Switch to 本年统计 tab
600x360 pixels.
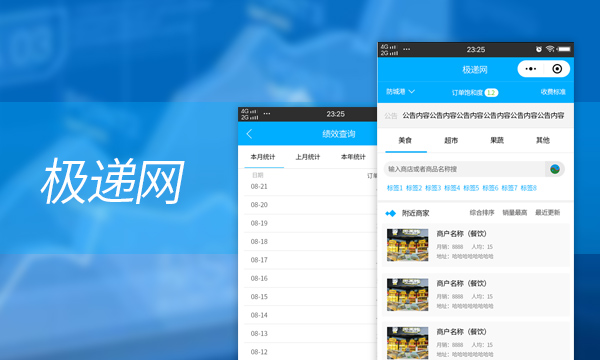(353, 157)
